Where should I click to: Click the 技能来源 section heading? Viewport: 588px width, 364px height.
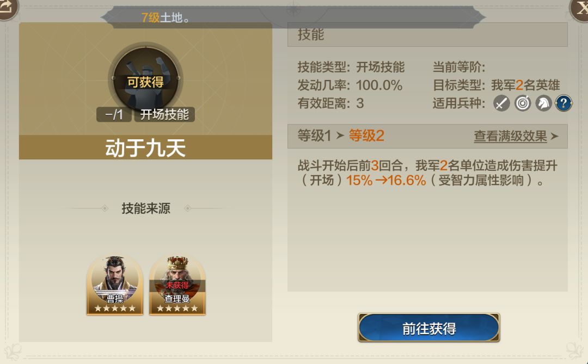pyautogui.click(x=146, y=208)
